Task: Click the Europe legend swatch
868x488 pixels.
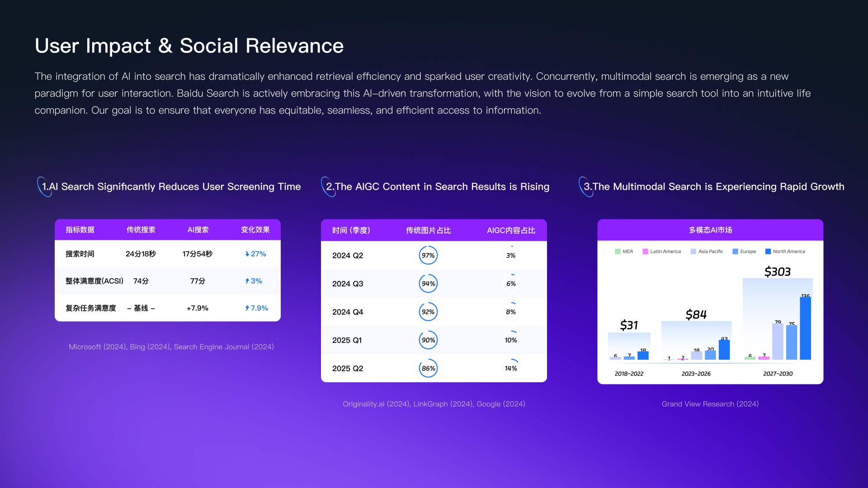Action: tap(735, 252)
